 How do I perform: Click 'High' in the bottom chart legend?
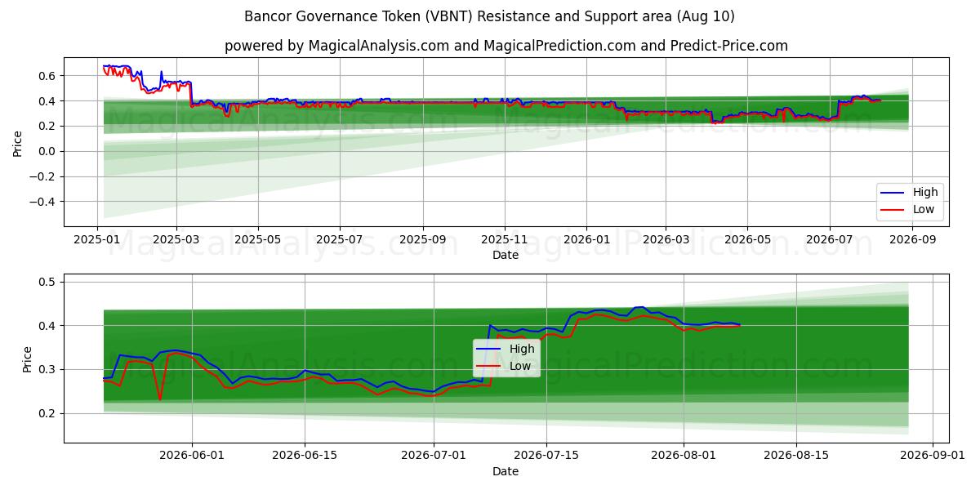click(x=522, y=349)
